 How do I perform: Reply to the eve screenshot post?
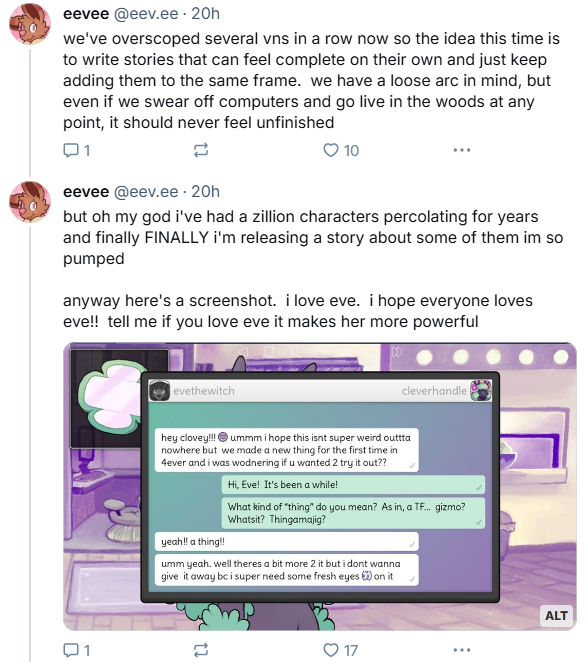(76, 650)
